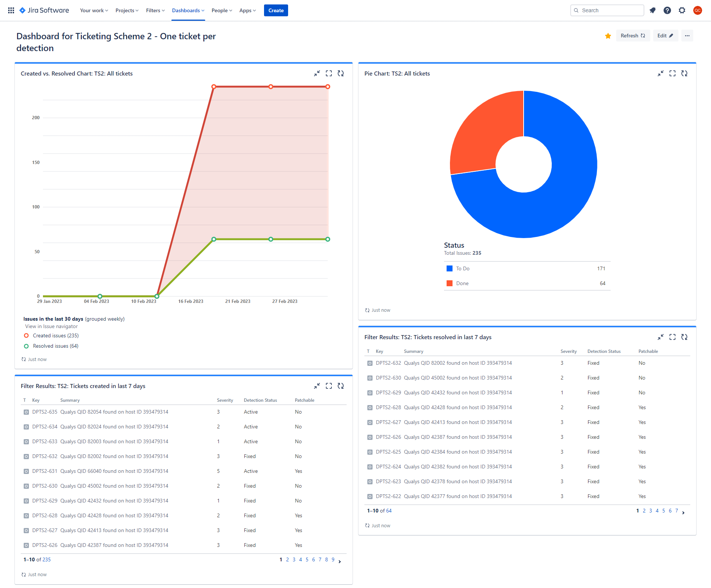Open the Projects dropdown

(127, 10)
